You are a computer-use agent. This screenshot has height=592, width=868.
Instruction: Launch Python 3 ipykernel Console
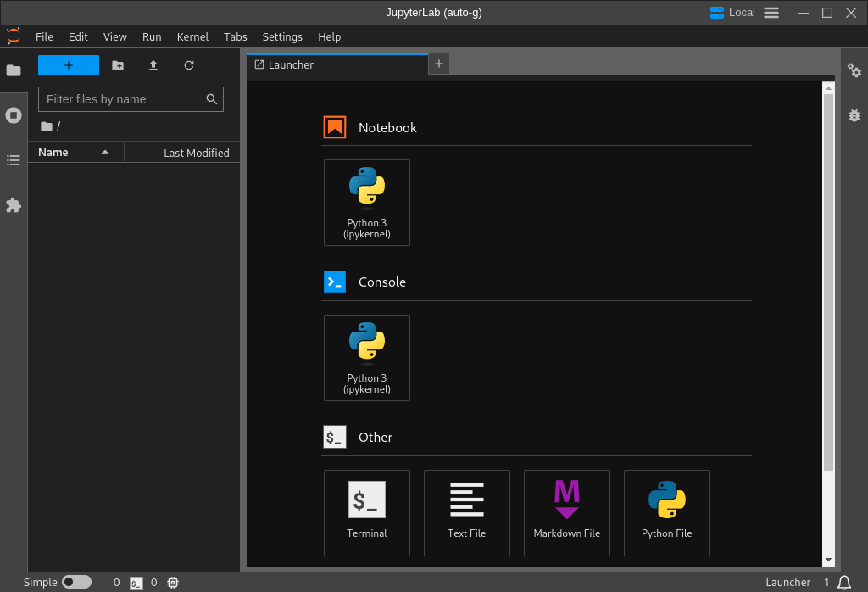pos(367,358)
